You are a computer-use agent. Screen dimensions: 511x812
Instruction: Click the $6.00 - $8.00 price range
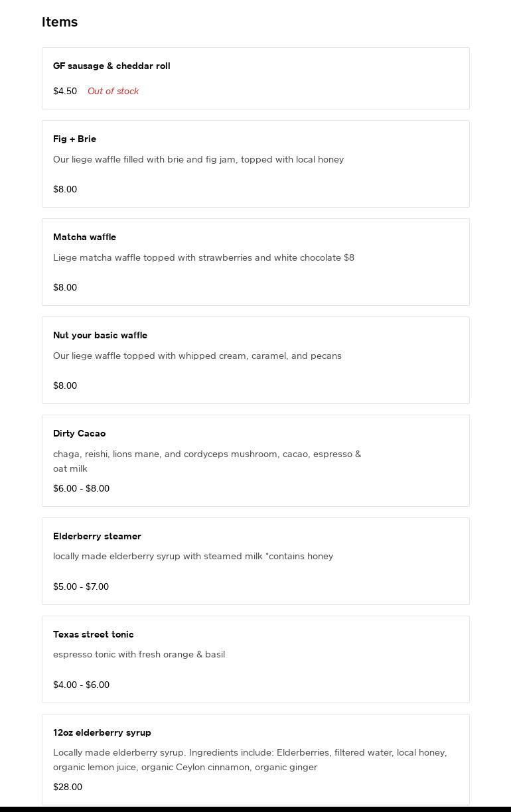tap(81, 488)
